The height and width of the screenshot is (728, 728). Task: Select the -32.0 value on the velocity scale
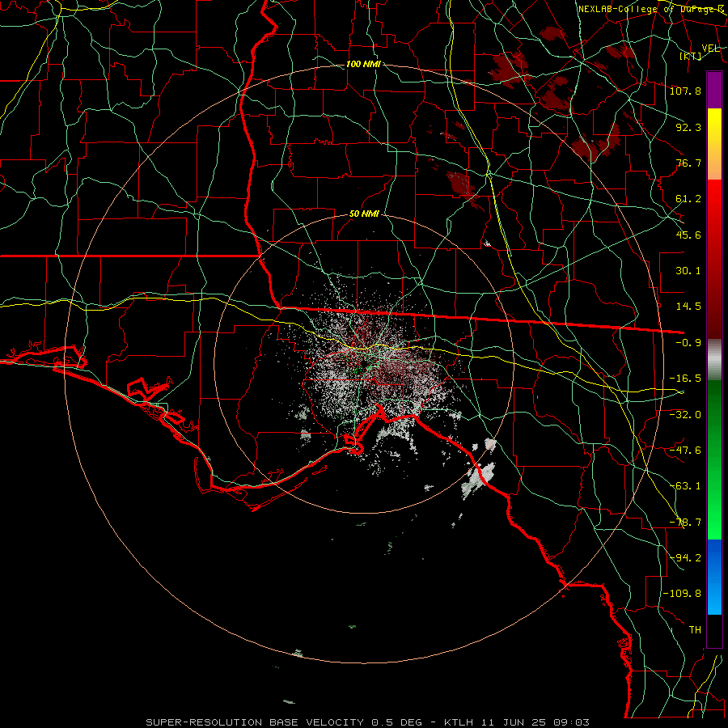click(x=686, y=414)
